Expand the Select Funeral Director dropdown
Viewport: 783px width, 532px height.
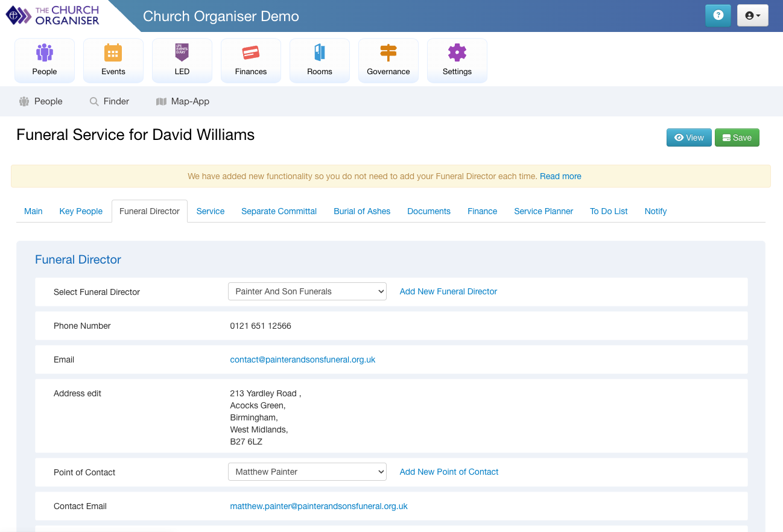click(x=307, y=291)
